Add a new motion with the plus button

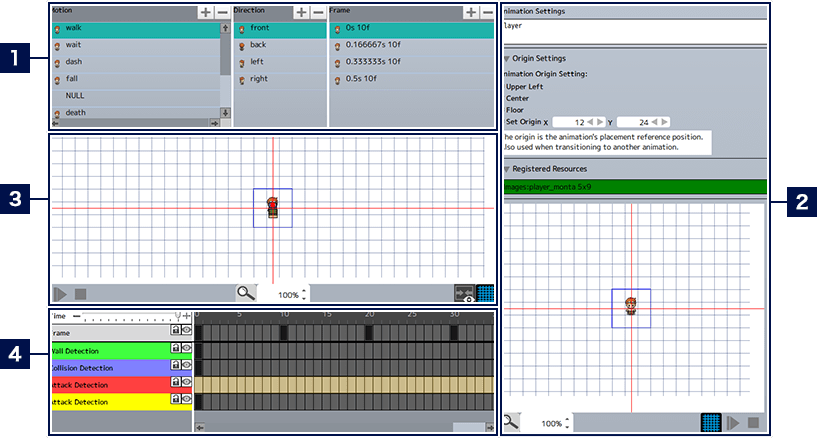(x=205, y=12)
